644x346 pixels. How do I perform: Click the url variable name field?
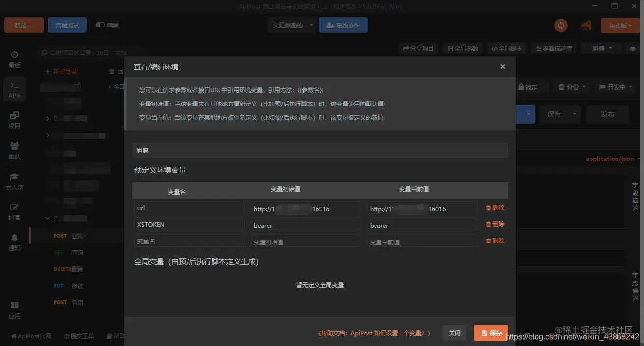tap(189, 208)
